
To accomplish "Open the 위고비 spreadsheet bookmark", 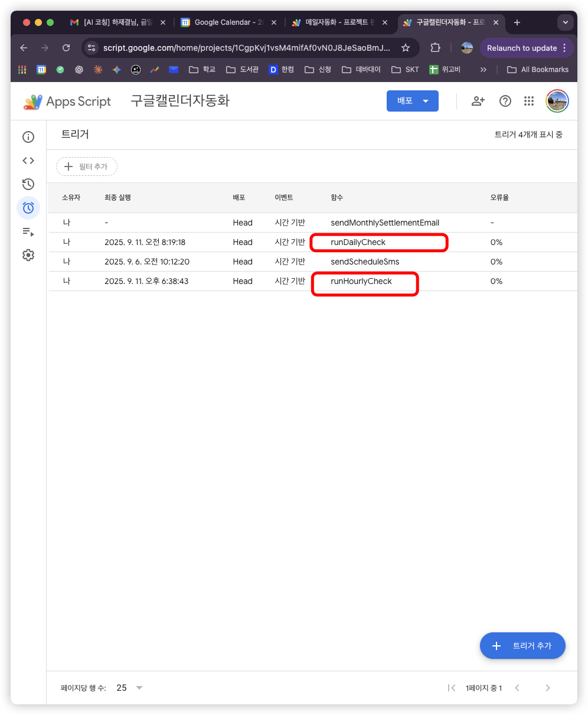I will click(x=445, y=70).
